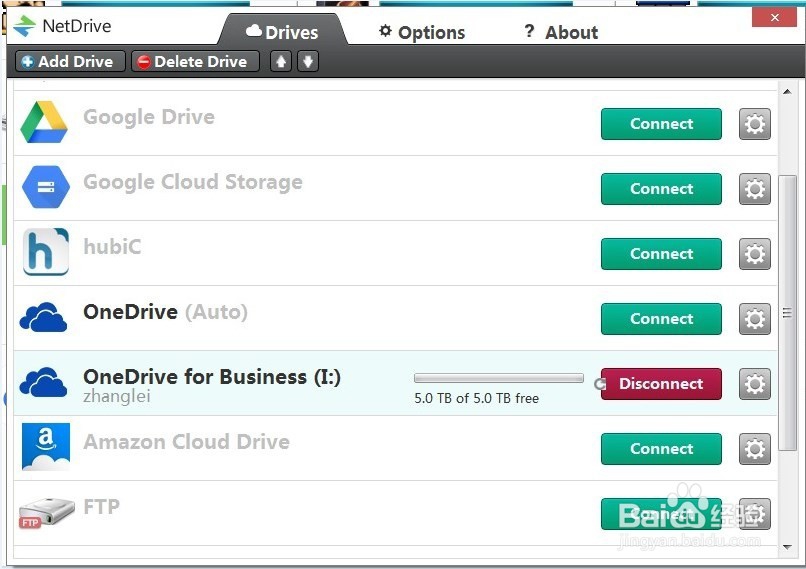
Task: Click the Delete Drive button
Action: [195, 62]
